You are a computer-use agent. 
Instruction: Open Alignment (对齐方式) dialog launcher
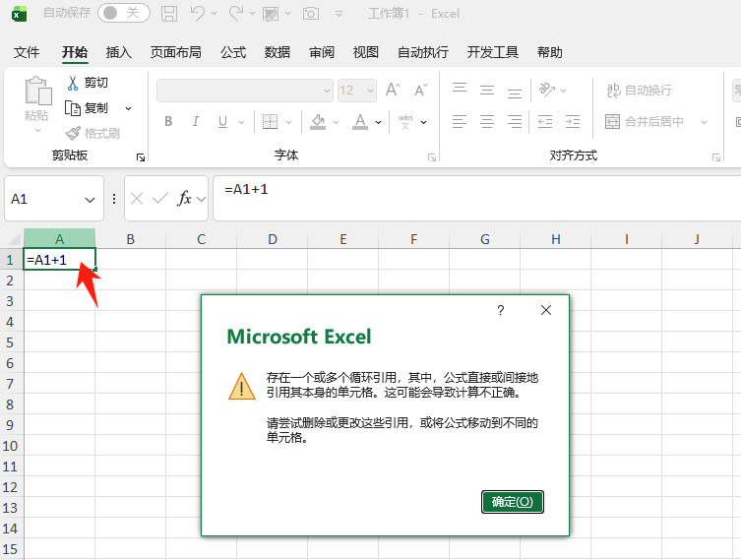coord(716,157)
